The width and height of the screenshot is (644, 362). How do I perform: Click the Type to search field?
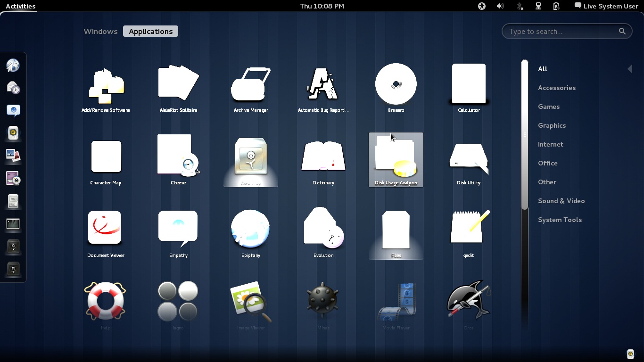562,32
